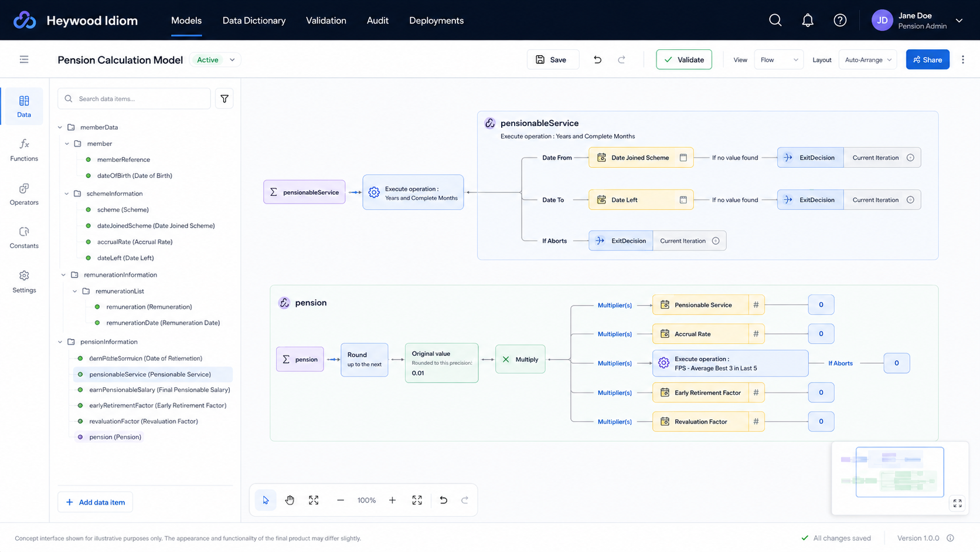Click the Search data items field
Screen dimensions: 980x552
coord(134,99)
